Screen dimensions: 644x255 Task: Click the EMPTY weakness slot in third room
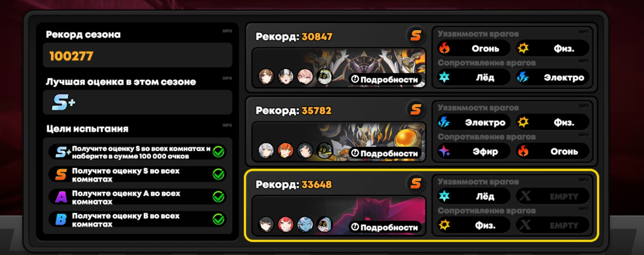pyautogui.click(x=552, y=196)
